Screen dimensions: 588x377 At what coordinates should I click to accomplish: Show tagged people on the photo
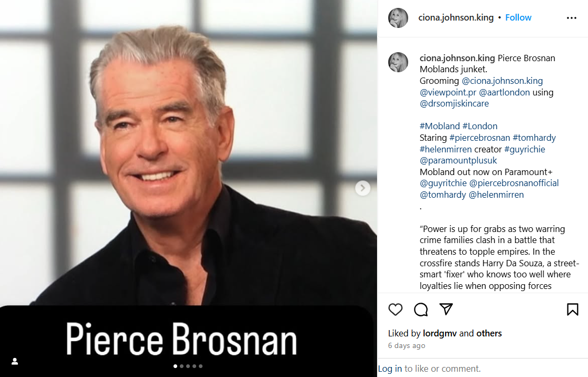(15, 361)
